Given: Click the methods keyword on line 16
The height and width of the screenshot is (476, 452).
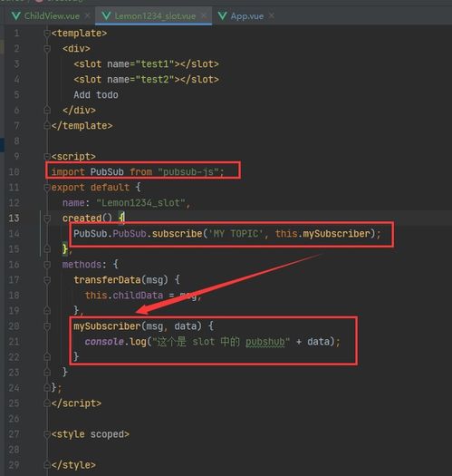Looking at the screenshot, I should pos(82,265).
